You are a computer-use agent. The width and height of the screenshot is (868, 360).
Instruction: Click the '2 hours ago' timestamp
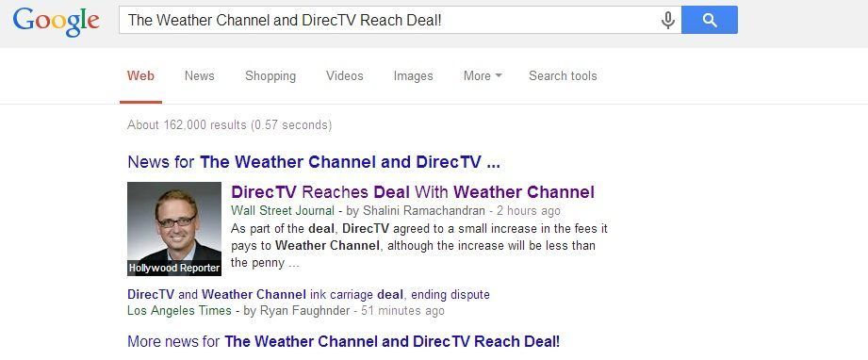click(x=529, y=210)
